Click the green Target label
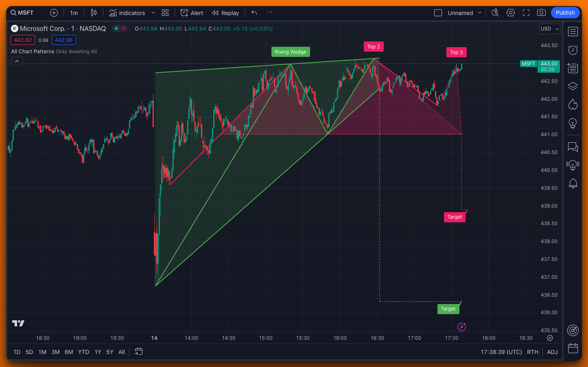 (x=448, y=309)
